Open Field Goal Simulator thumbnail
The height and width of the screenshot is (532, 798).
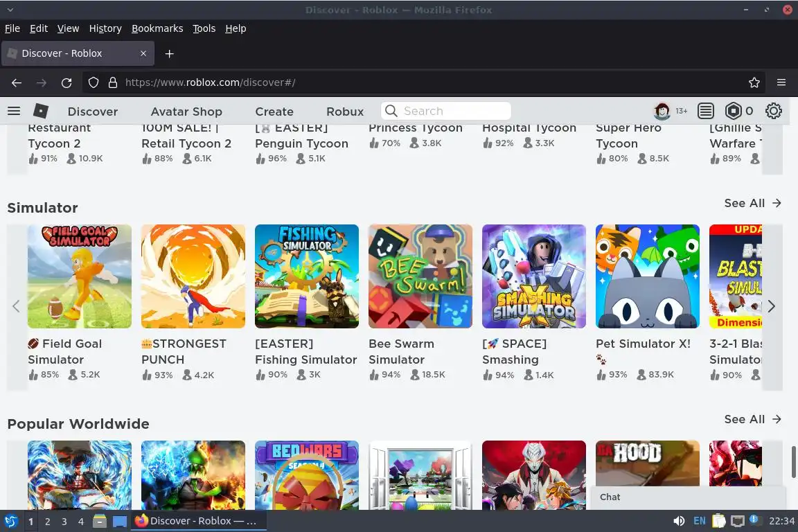click(80, 276)
